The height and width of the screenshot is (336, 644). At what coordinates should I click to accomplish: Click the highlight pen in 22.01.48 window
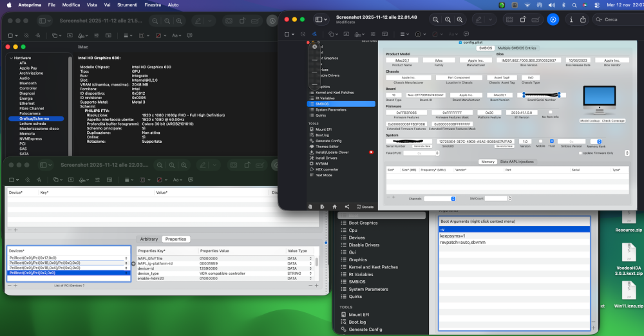pos(478,19)
